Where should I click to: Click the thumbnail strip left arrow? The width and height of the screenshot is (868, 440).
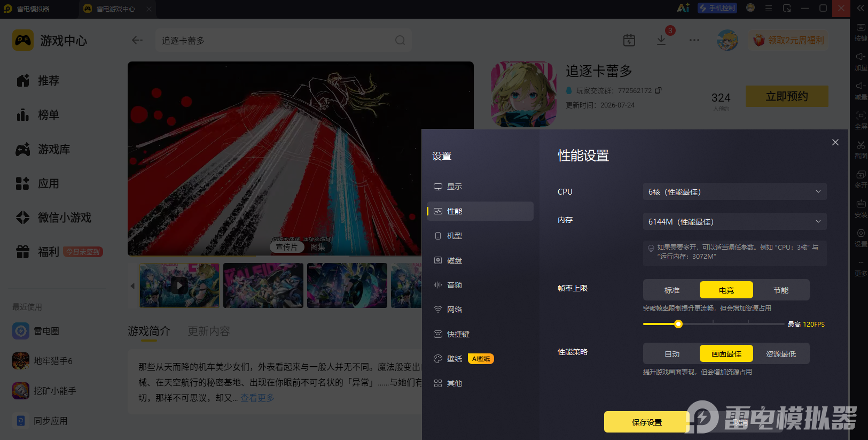pos(132,286)
